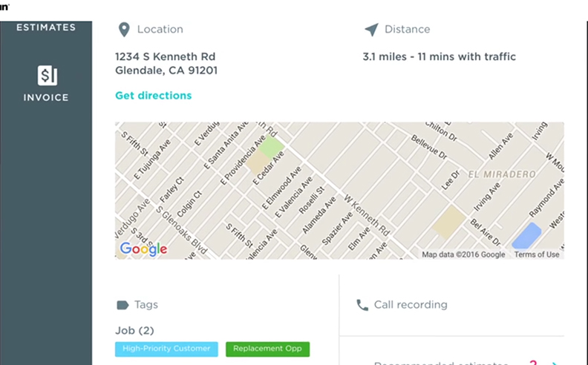The height and width of the screenshot is (365, 588).
Task: Open the Get directions link
Action: coord(153,96)
